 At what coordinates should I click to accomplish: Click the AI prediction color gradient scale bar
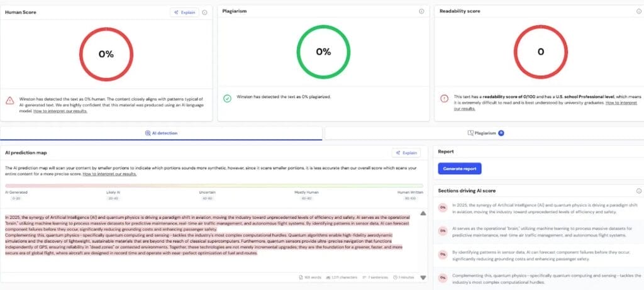[x=214, y=186]
